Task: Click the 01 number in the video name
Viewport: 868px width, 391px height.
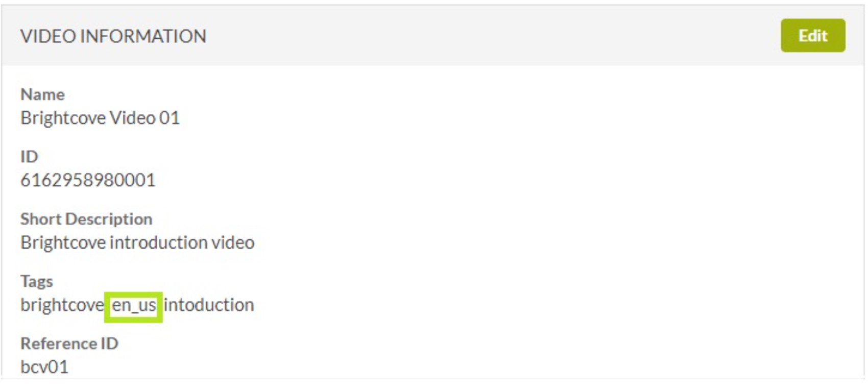Action: (170, 118)
